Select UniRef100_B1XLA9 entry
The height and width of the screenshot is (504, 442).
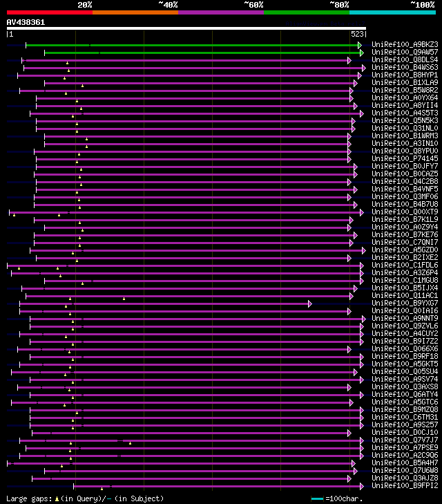405,82
